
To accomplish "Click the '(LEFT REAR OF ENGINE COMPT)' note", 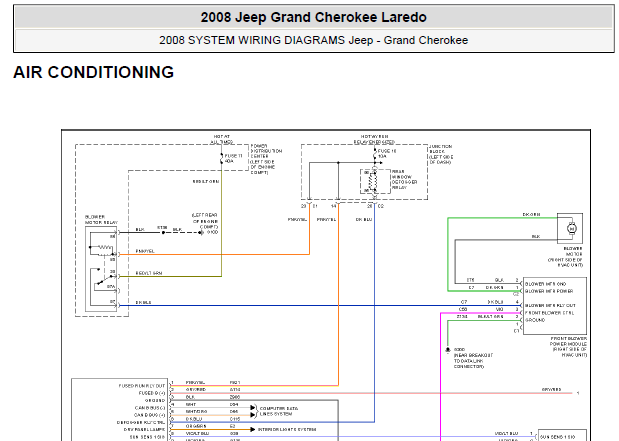I will point(204,221).
